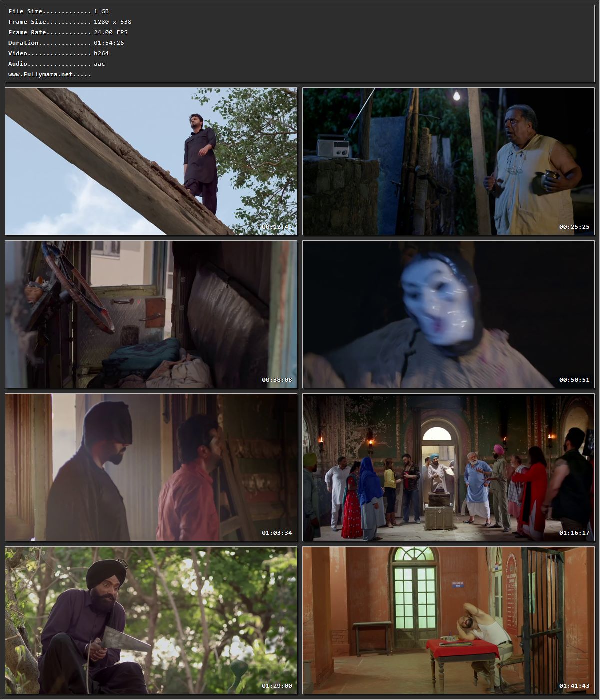The width and height of the screenshot is (600, 700).
Task: Open the thumbnail timestamped 01:29:00
Action: point(151,620)
